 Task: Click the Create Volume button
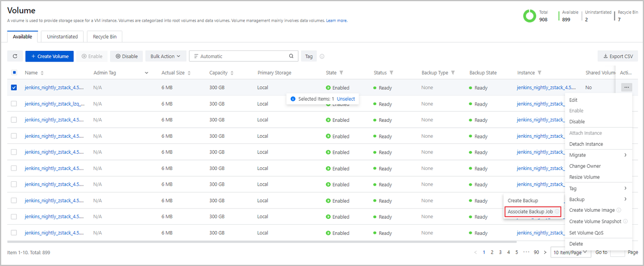point(49,56)
